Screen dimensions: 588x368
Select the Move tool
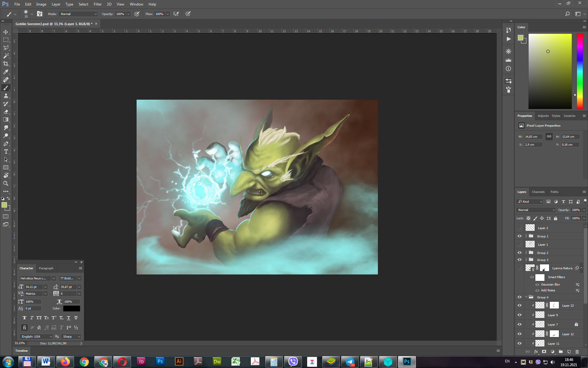point(6,32)
